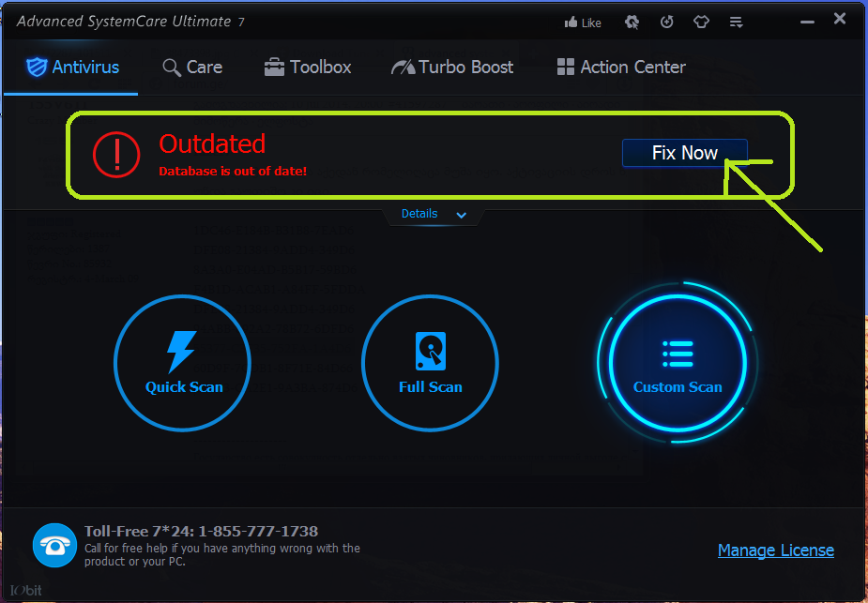Viewport: 868px width, 603px height.
Task: Start a Full Scan
Action: (430, 363)
